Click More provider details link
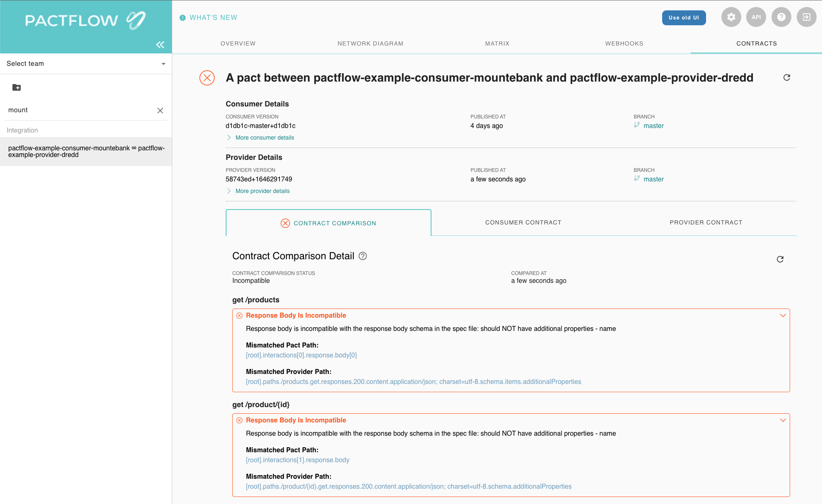Screen dimensions: 822x504 263,191
